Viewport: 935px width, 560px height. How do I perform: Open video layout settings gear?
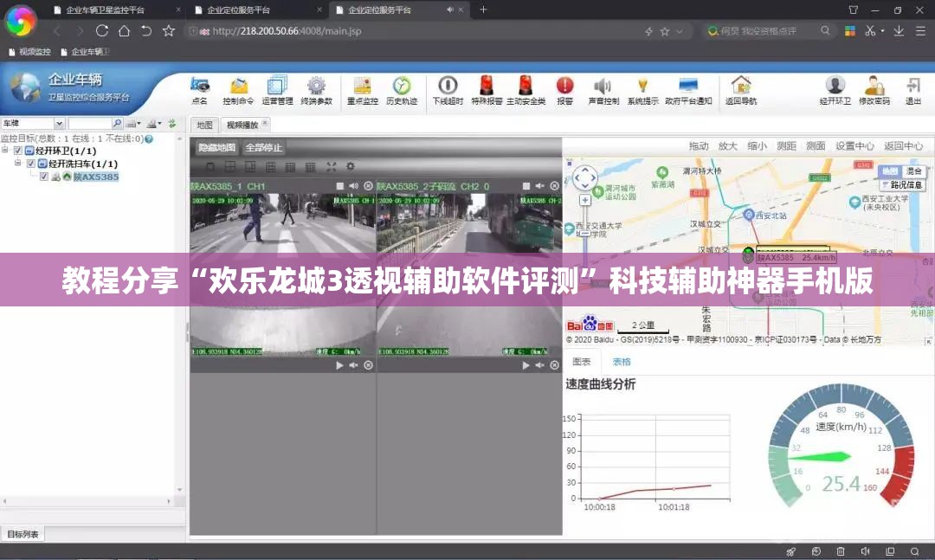(351, 167)
